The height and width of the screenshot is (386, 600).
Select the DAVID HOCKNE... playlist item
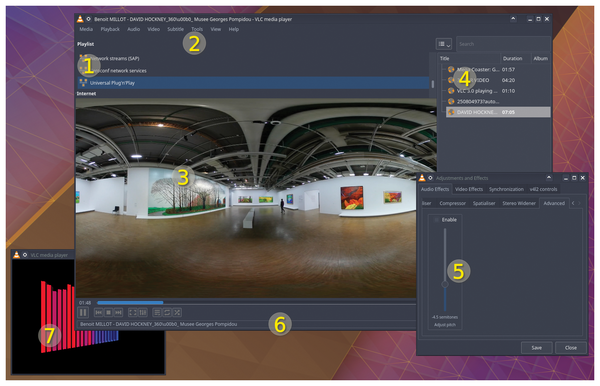498,112
